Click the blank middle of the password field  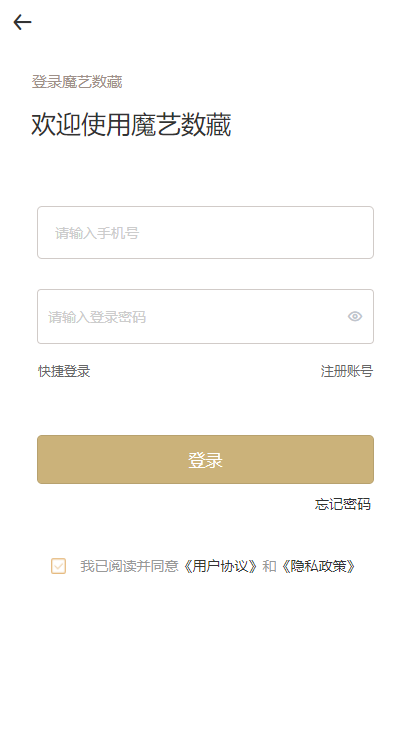click(x=242, y=317)
